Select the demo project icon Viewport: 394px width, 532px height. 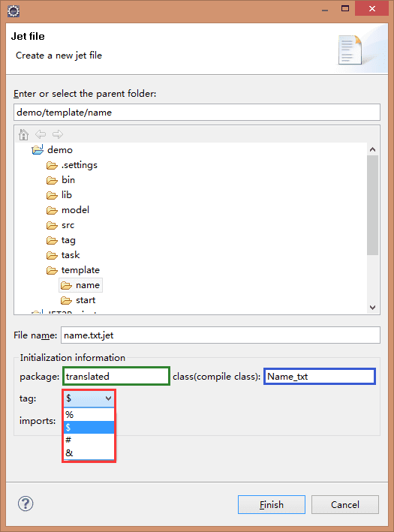point(38,149)
